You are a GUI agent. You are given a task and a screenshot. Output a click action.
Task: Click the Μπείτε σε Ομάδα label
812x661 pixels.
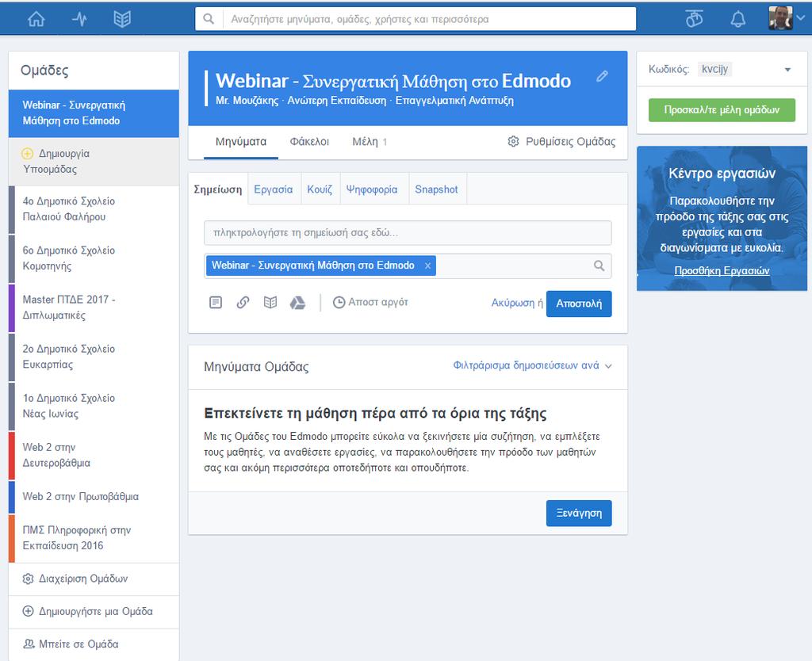[x=79, y=644]
